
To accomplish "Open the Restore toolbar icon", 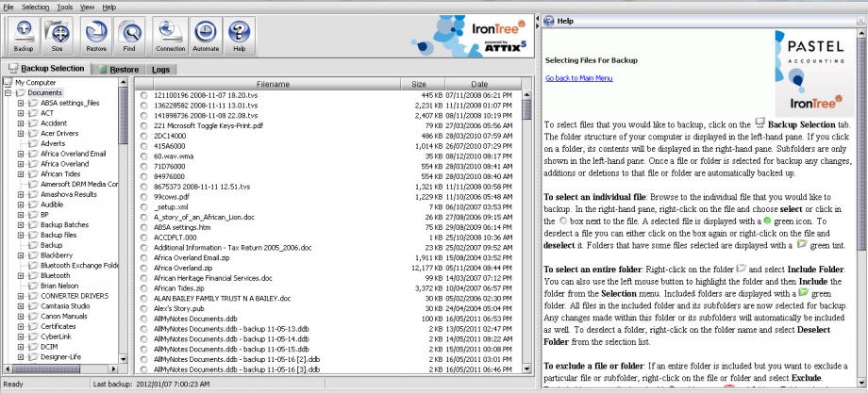I will [96, 36].
